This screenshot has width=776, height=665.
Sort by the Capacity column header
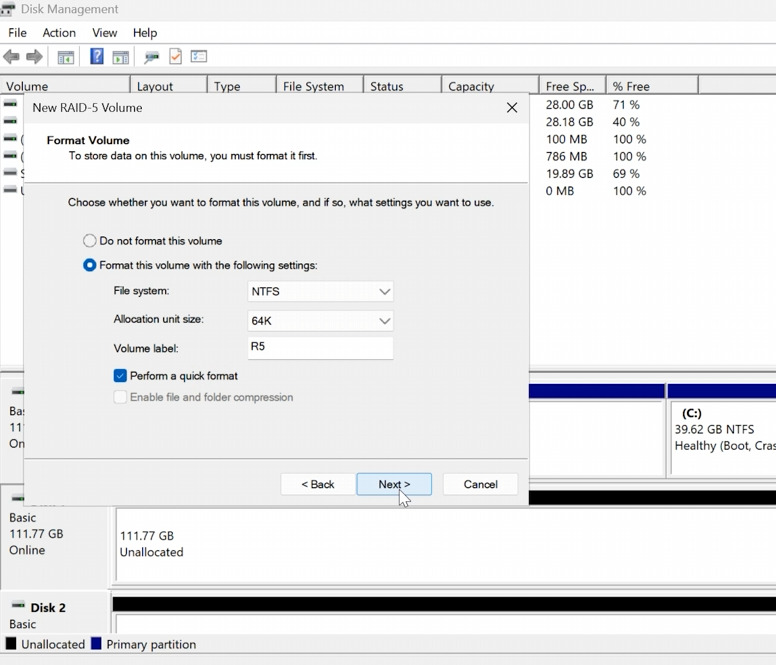(490, 86)
